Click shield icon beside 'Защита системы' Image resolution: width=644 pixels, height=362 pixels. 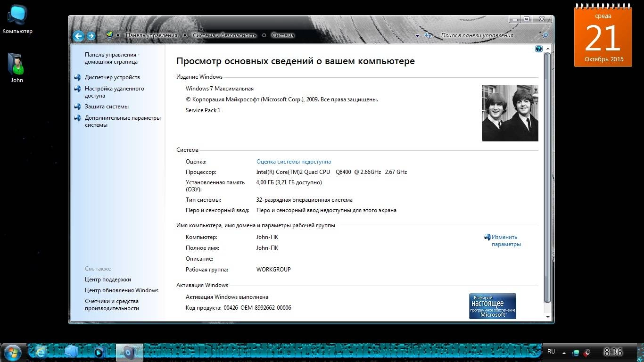point(78,107)
